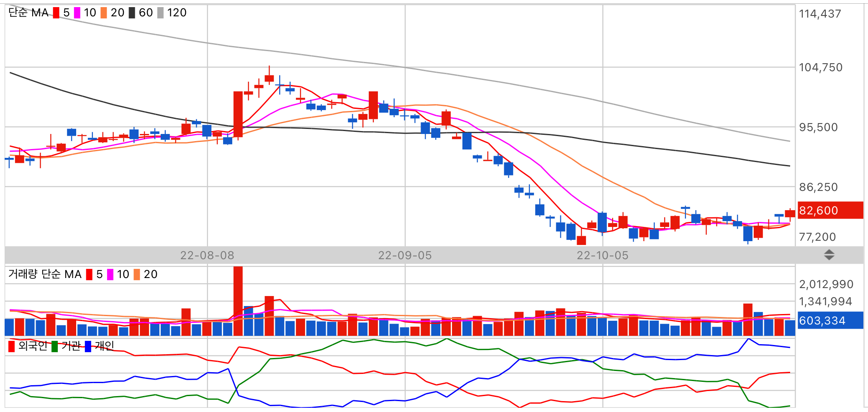Viewport: 868px width, 412px height.
Task: Click the 단순 MA legend label
Action: coord(28,13)
